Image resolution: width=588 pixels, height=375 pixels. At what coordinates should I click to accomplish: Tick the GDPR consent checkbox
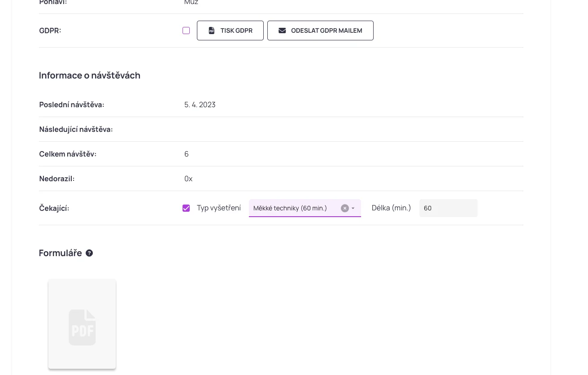(186, 31)
